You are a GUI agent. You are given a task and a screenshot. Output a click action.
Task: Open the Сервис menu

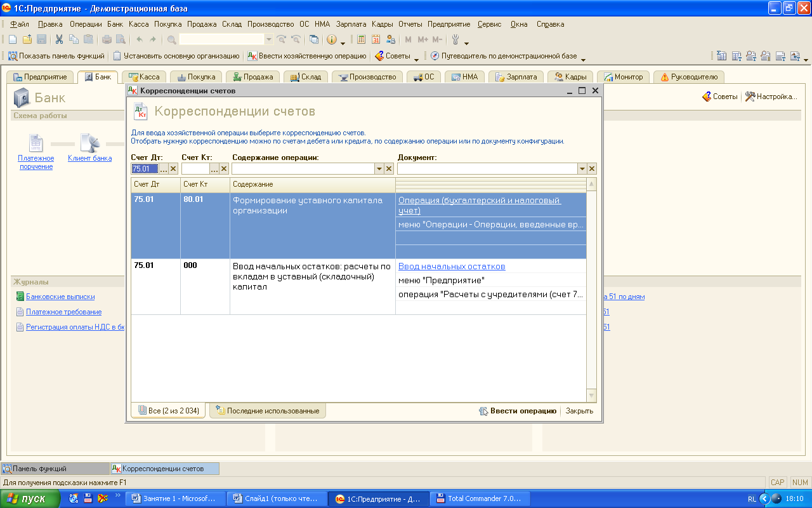(489, 24)
